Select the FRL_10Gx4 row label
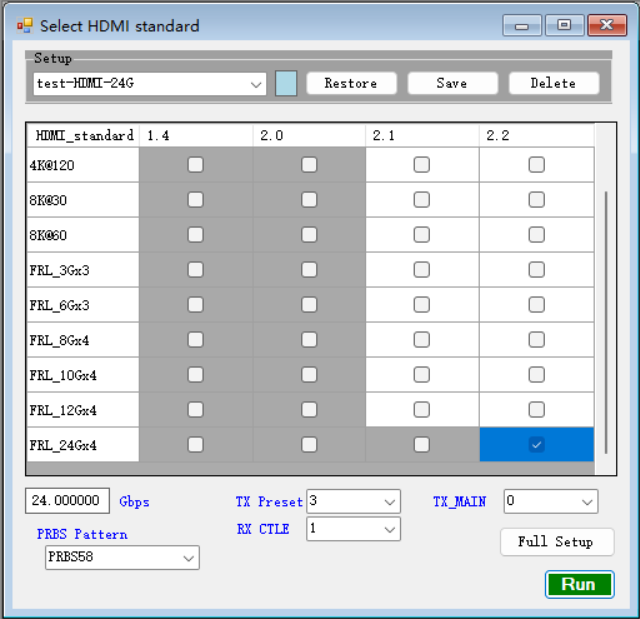 coord(83,375)
